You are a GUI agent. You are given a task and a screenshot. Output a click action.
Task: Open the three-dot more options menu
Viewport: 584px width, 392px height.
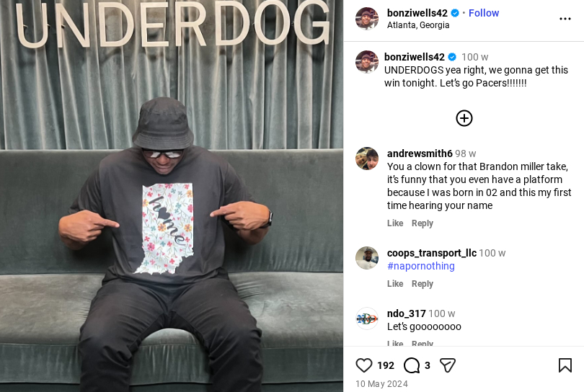point(565,19)
